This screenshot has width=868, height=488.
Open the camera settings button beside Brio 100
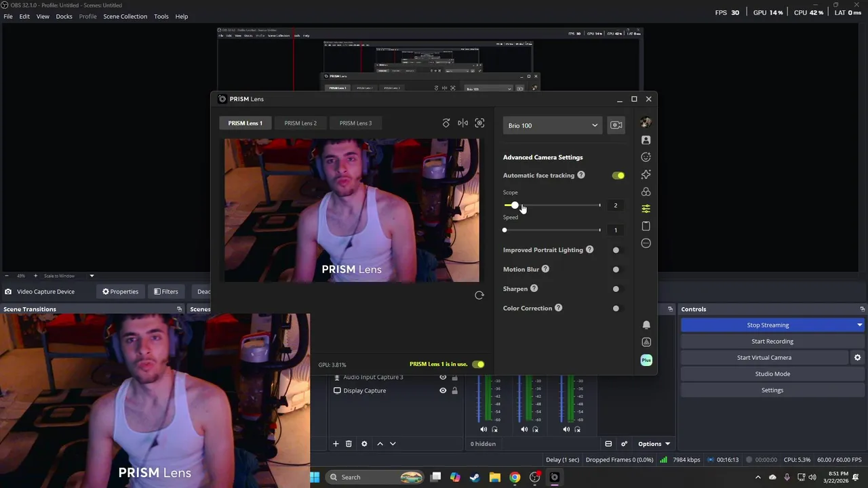(x=616, y=125)
